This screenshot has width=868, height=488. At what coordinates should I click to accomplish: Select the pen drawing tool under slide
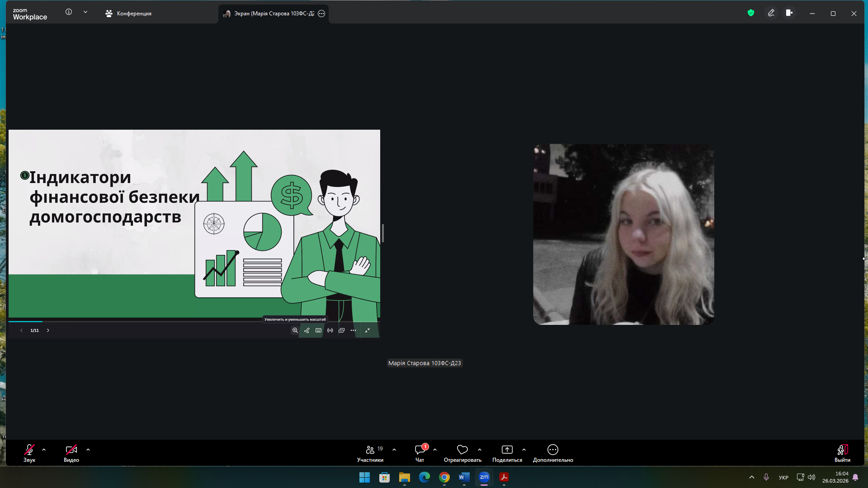[x=307, y=330]
